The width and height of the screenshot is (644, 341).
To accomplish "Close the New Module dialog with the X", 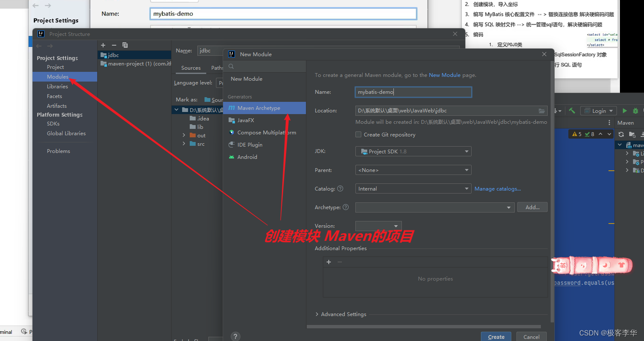I will 544,54.
